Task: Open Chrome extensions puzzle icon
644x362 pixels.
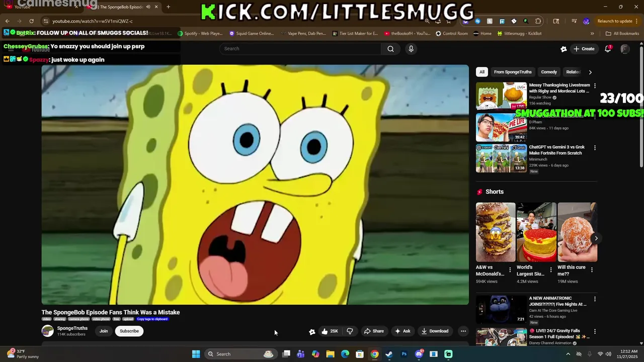Action: tap(538, 21)
